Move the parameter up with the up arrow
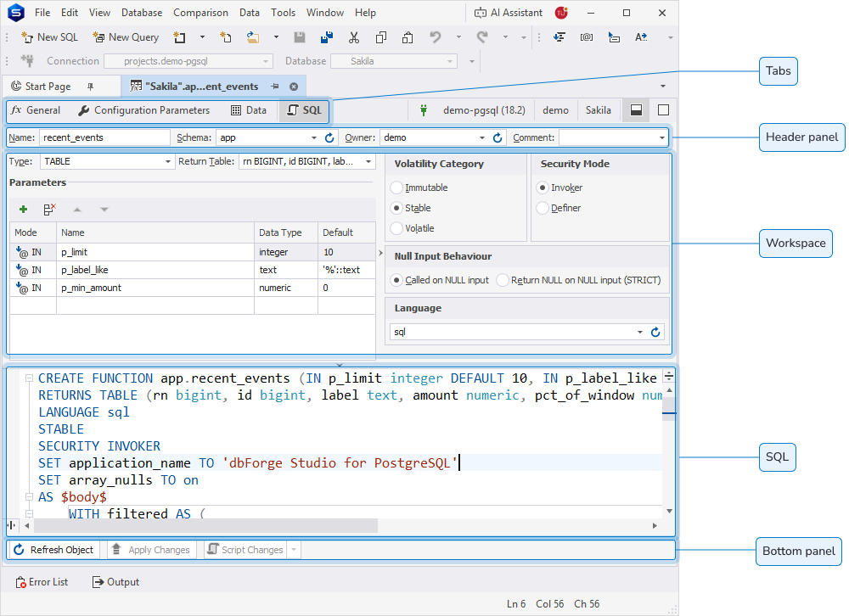Screen dimensions: 849x616 tap(77, 210)
